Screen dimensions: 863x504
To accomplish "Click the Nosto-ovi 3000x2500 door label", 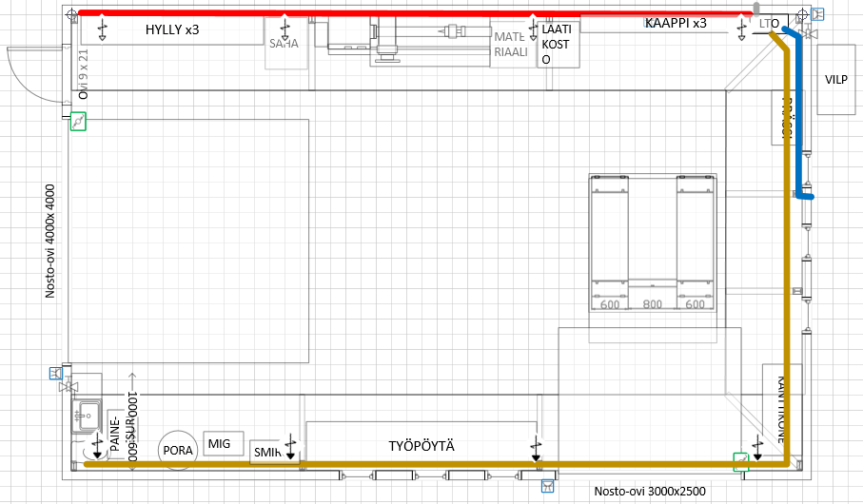I will [x=649, y=492].
